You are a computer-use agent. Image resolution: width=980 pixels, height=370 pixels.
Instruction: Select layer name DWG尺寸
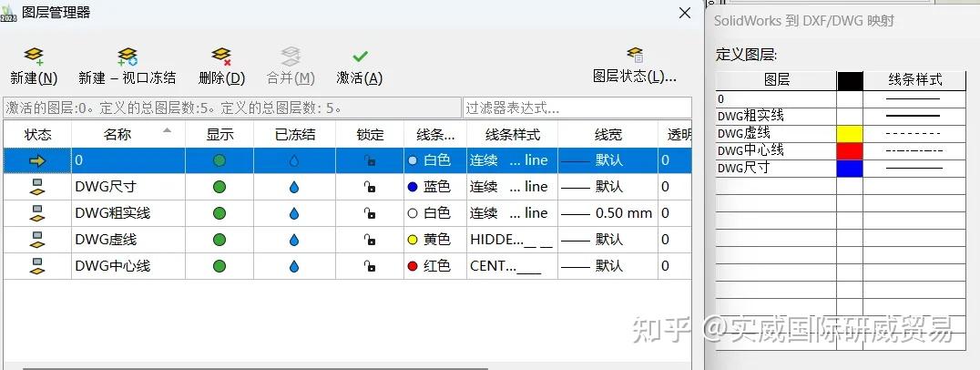coord(106,187)
